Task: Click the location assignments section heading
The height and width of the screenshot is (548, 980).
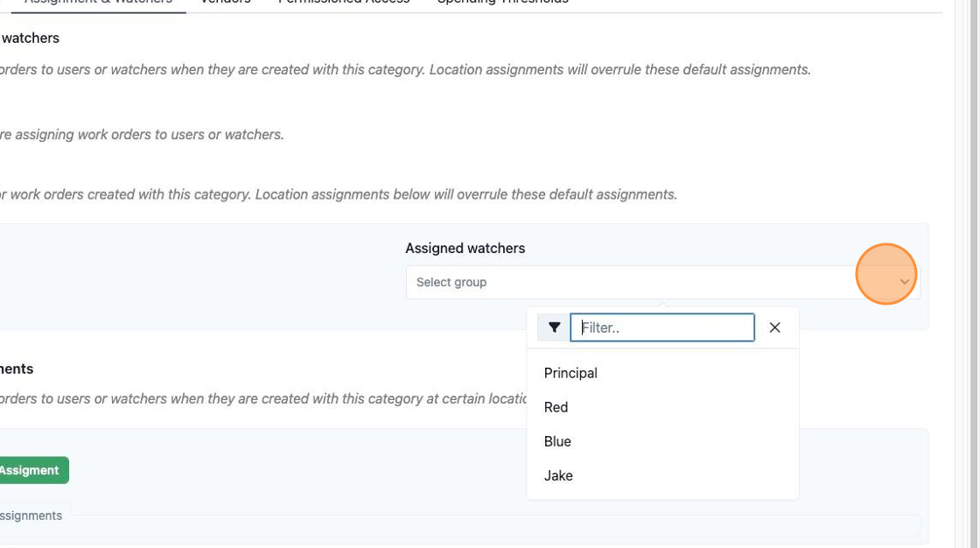Action: [x=17, y=369]
